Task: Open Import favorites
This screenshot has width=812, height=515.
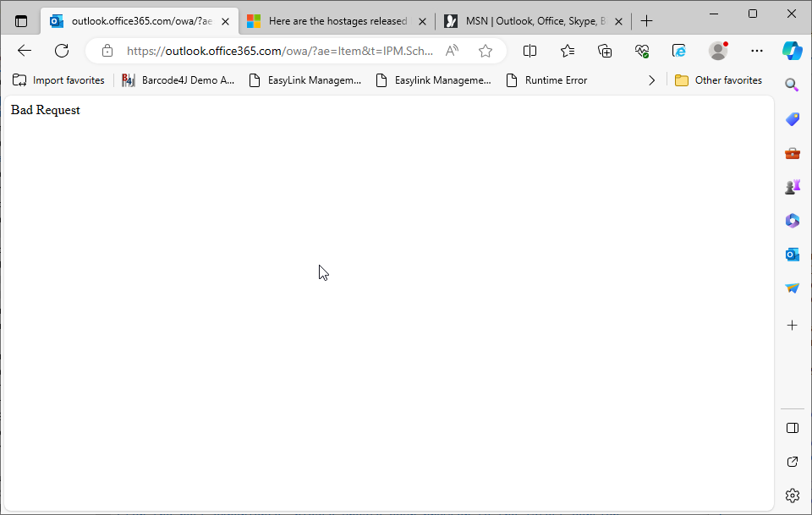Action: 58,79
